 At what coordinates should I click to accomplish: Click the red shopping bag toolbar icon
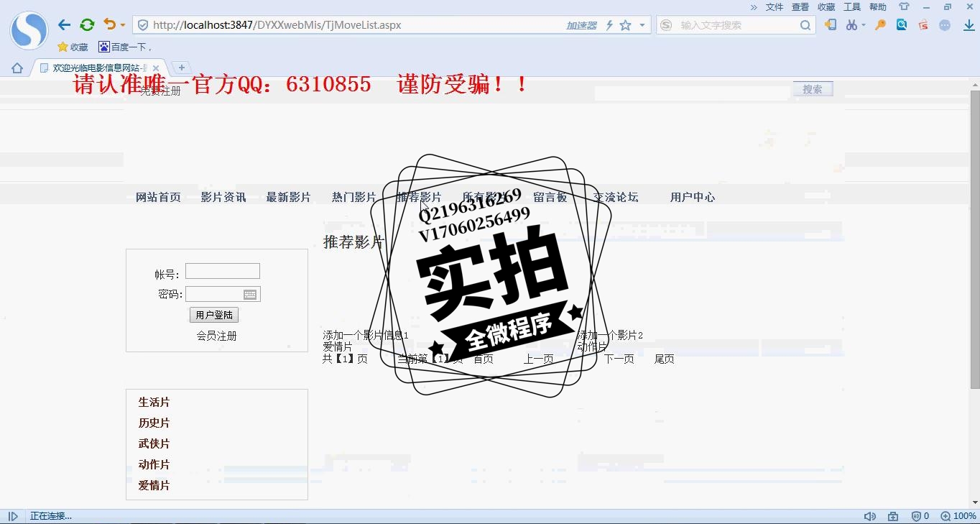(923, 25)
